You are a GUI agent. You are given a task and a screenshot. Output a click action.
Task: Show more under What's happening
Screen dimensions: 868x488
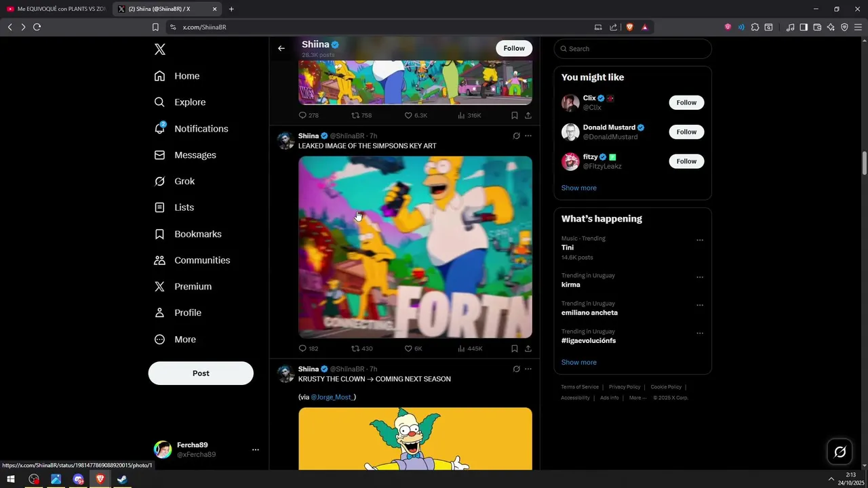coord(579,362)
